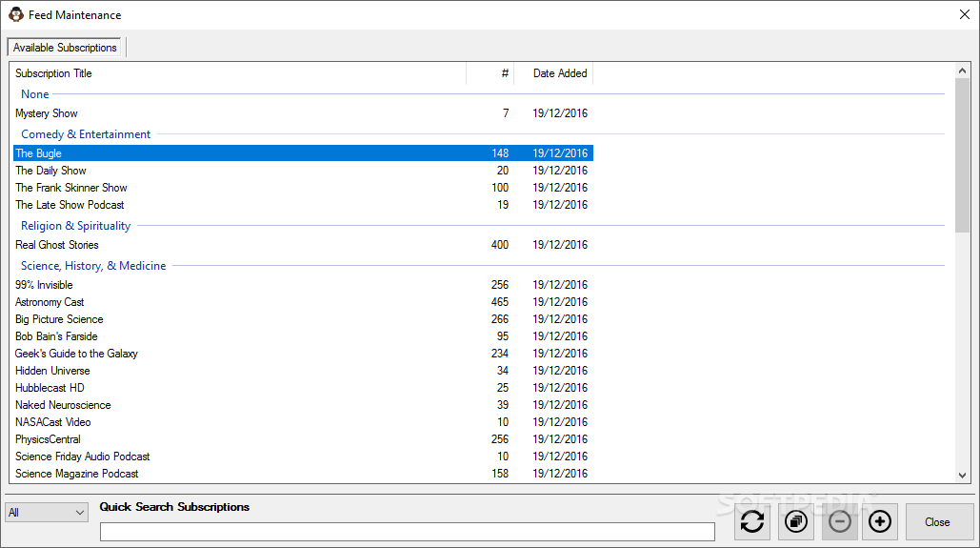
Task: Click the Close button
Action: coord(939,521)
